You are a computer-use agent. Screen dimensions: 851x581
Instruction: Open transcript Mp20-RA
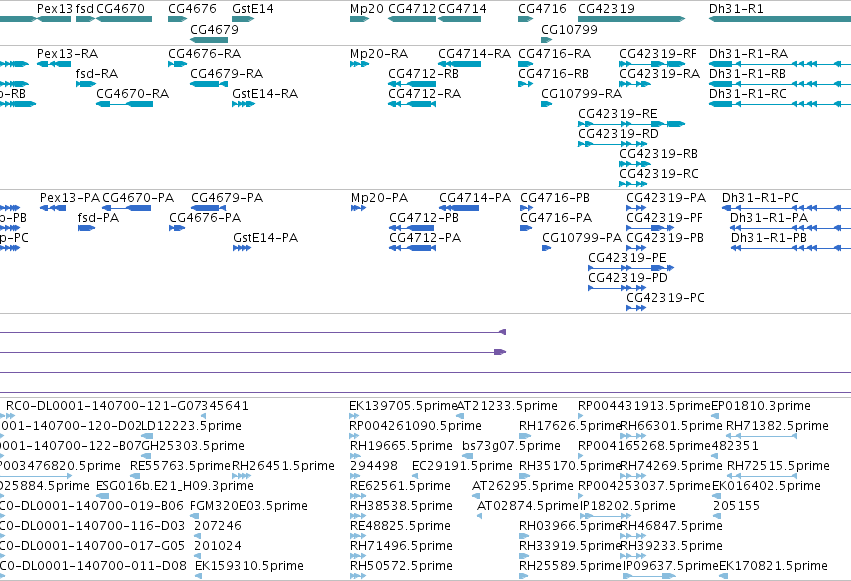coord(379,54)
